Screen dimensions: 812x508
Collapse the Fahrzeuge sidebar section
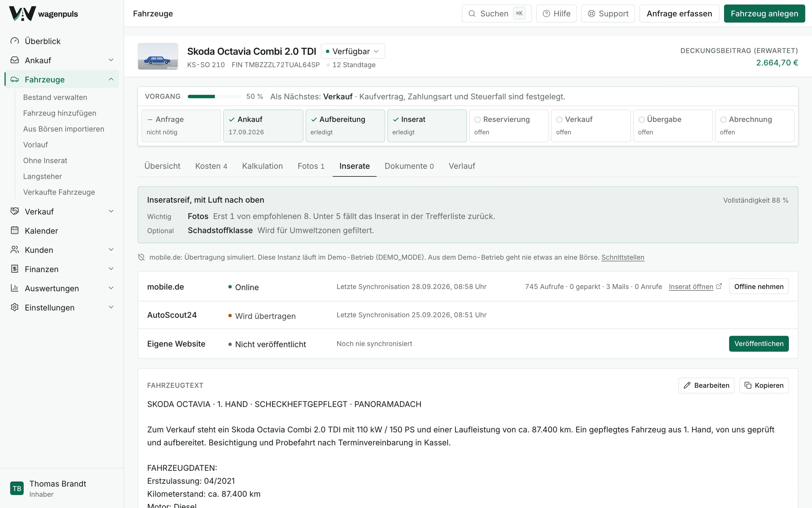click(111, 79)
